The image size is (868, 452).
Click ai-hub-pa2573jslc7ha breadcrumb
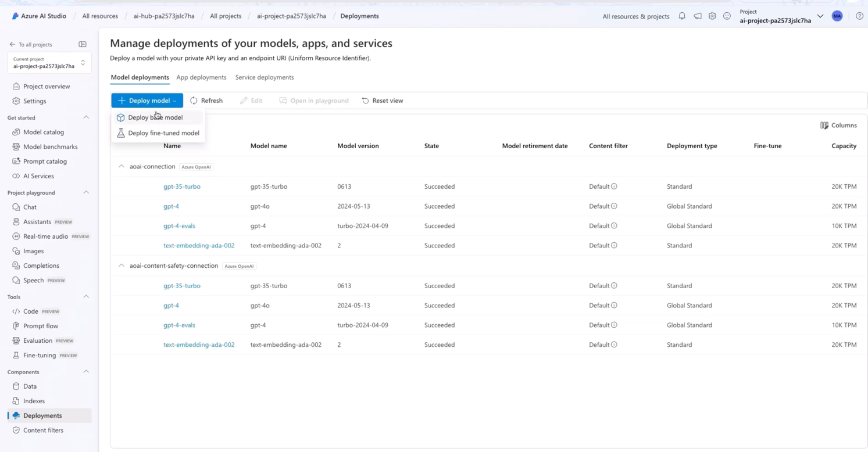click(164, 16)
